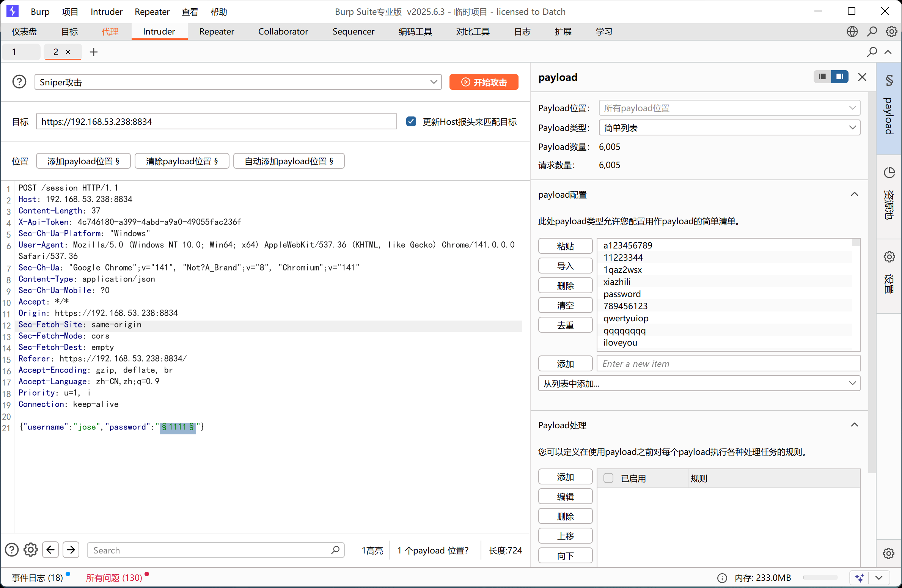Image resolution: width=902 pixels, height=588 pixels.
Task: Open settings gear in the top right
Action: pos(891,31)
